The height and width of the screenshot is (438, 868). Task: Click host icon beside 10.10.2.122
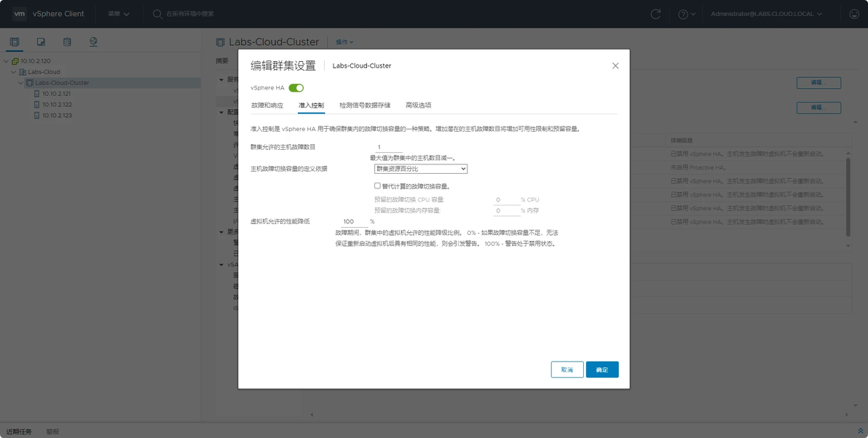pos(37,105)
